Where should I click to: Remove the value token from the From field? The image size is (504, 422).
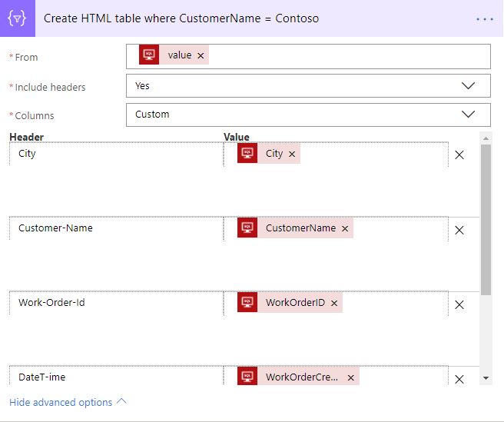coord(201,55)
